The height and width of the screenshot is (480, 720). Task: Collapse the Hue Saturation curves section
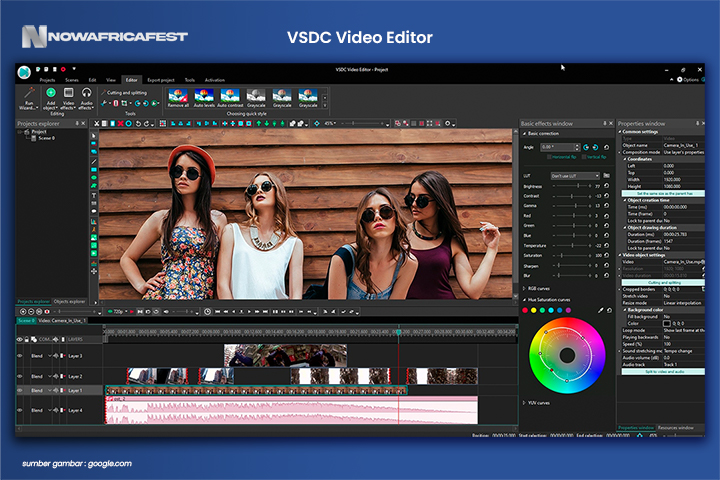524,300
